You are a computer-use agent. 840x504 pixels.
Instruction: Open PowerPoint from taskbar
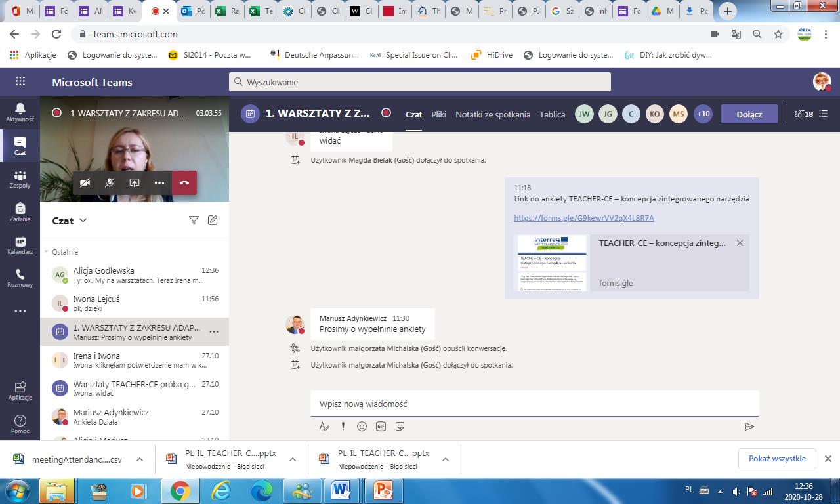tap(383, 491)
